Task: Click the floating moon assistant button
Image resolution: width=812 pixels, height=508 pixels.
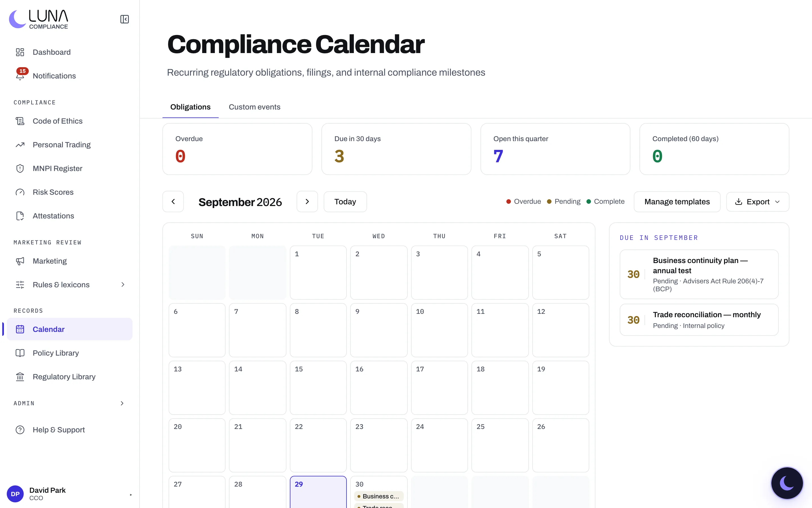Action: click(787, 483)
